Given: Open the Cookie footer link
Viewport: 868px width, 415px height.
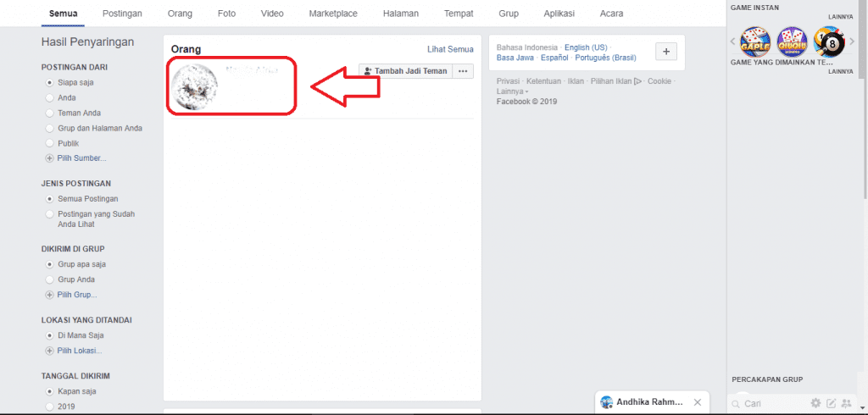Looking at the screenshot, I should pyautogui.click(x=659, y=81).
